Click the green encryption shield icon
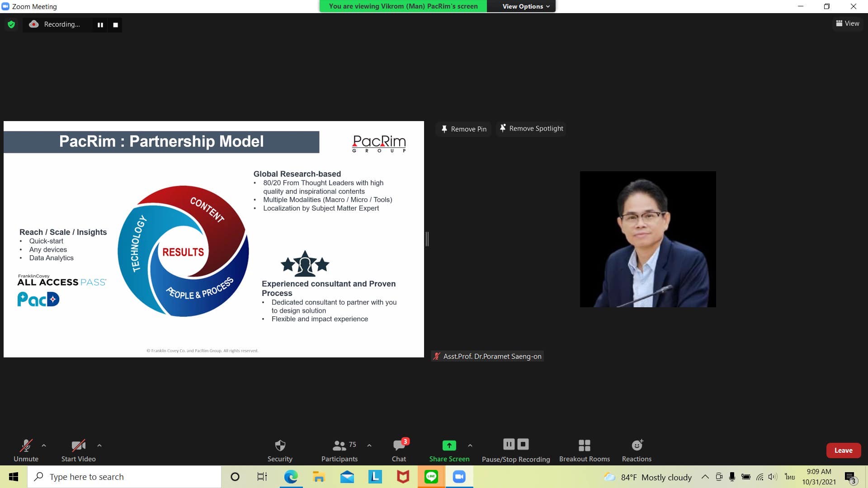Viewport: 868px width, 488px height. tap(11, 24)
